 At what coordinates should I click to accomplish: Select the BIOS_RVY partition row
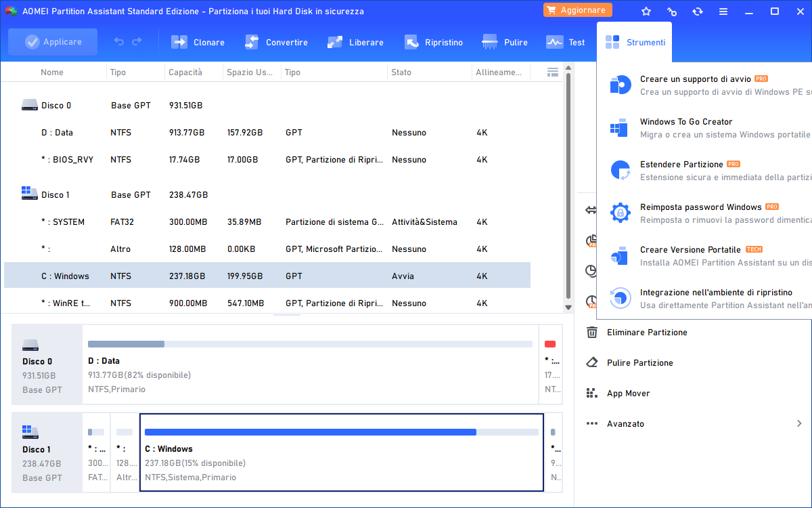tap(267, 160)
